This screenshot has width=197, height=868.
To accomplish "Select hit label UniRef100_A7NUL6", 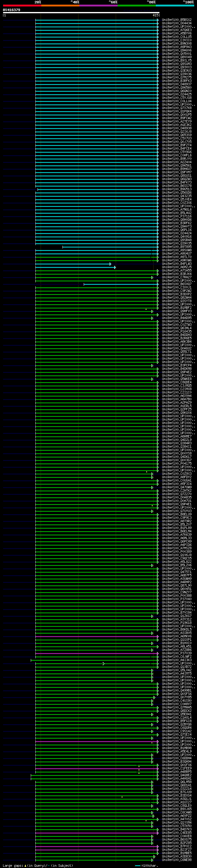I will 177,210.
